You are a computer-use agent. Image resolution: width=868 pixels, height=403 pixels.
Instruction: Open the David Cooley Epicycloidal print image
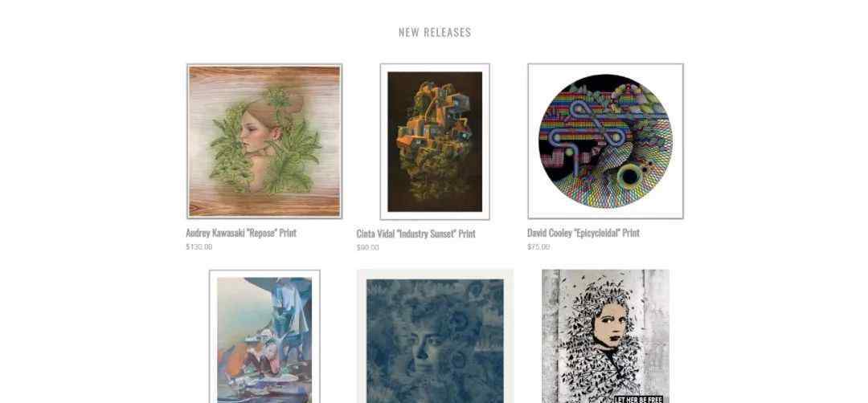[x=606, y=141]
